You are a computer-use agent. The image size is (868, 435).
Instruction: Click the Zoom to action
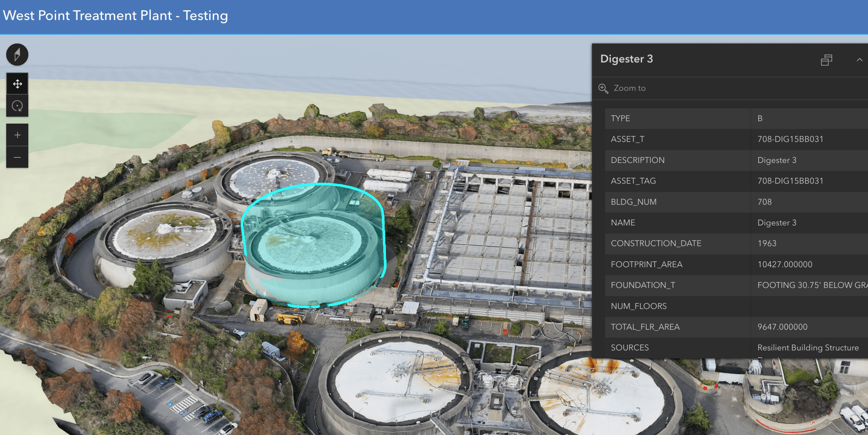pos(629,88)
